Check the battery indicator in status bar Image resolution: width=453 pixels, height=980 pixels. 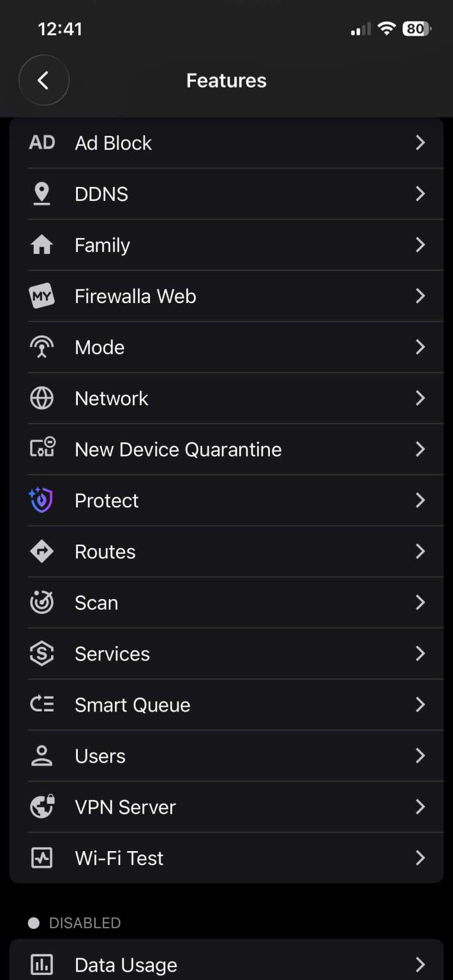click(x=415, y=29)
